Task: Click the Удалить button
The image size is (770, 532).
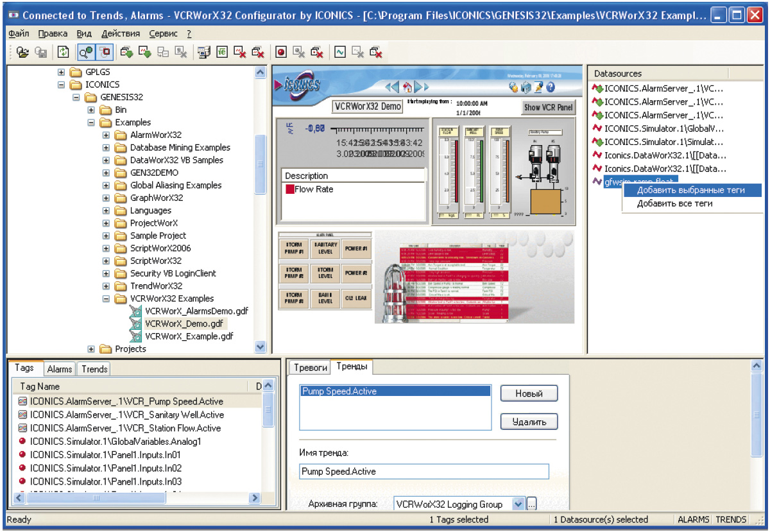Action: (x=529, y=422)
